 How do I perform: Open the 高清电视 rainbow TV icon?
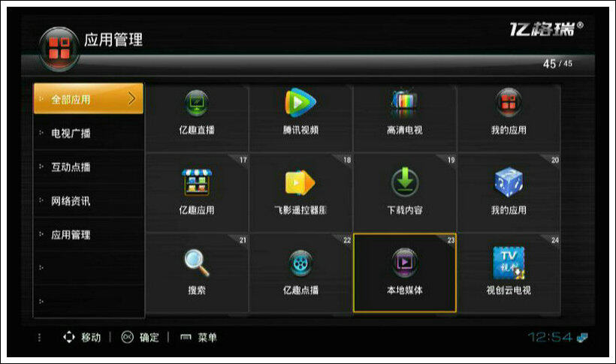click(x=405, y=103)
